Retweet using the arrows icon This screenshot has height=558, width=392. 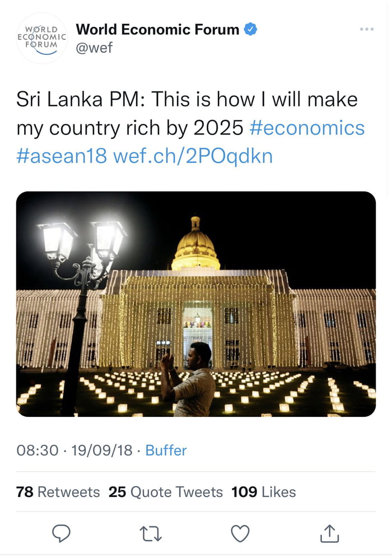[151, 533]
